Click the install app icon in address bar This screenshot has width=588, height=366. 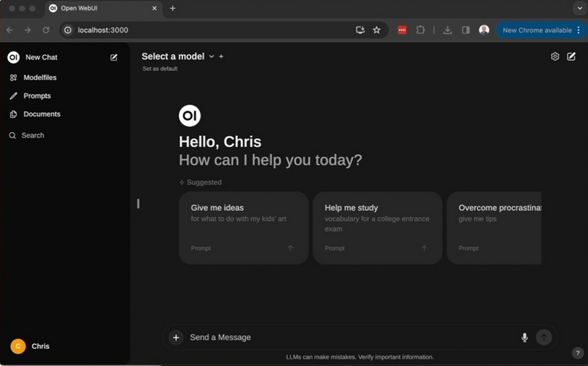[x=360, y=30]
